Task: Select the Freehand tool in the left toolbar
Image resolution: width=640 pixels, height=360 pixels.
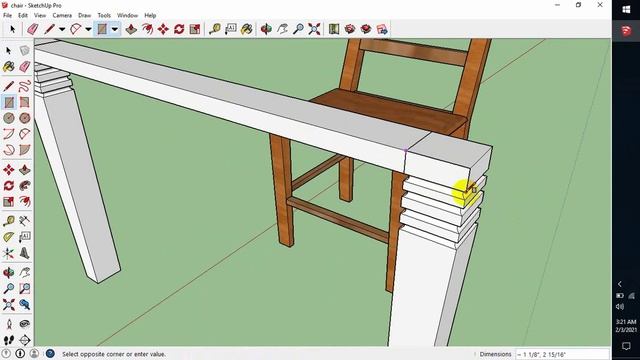Action: tap(24, 86)
